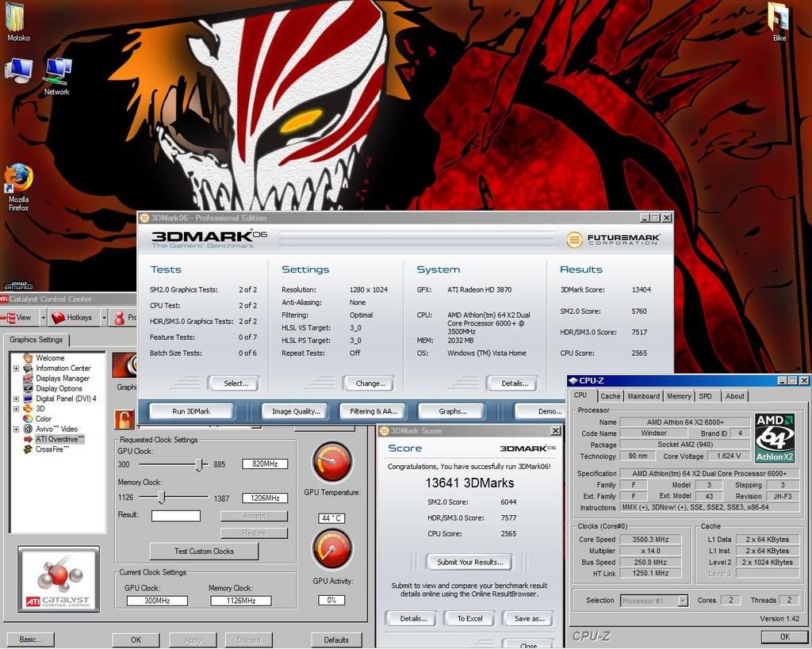This screenshot has height=649, width=812.
Task: Click Save as... button in score window
Action: pyautogui.click(x=529, y=618)
